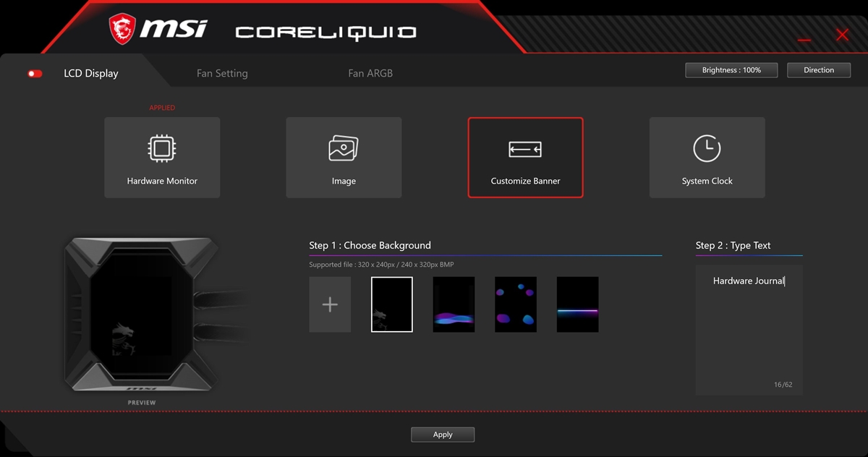Click the Brightness : 100% button
The width and height of the screenshot is (868, 457).
coord(731,70)
